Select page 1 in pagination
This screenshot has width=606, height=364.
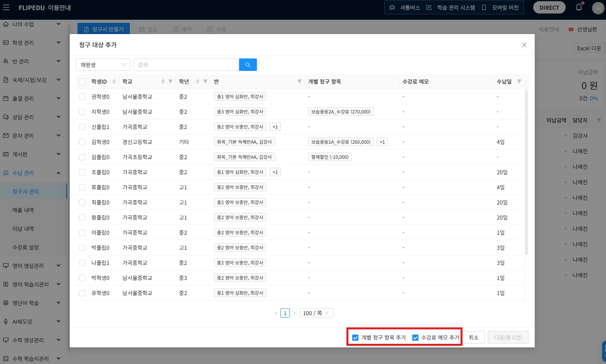(x=285, y=313)
